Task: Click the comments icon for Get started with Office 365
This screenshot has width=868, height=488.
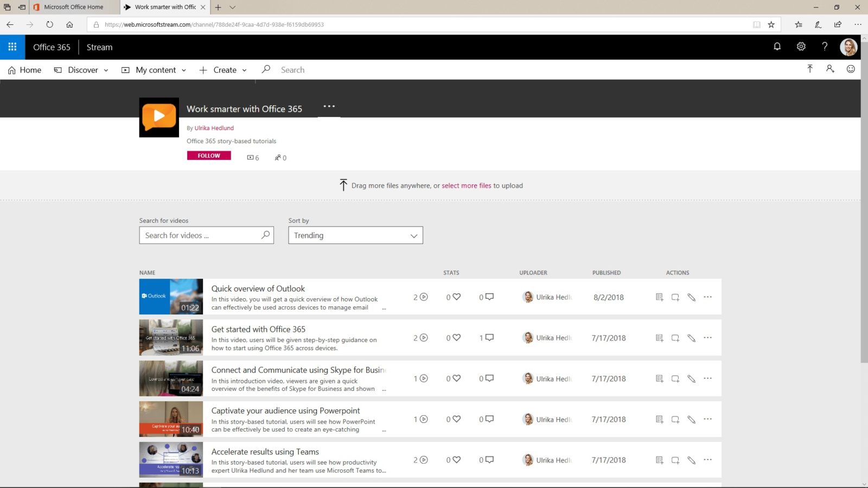Action: 489,337
